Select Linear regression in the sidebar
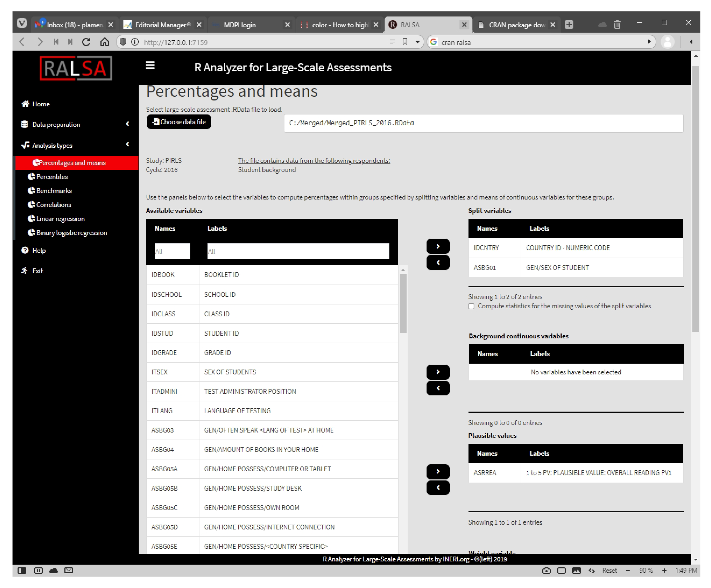 (60, 219)
